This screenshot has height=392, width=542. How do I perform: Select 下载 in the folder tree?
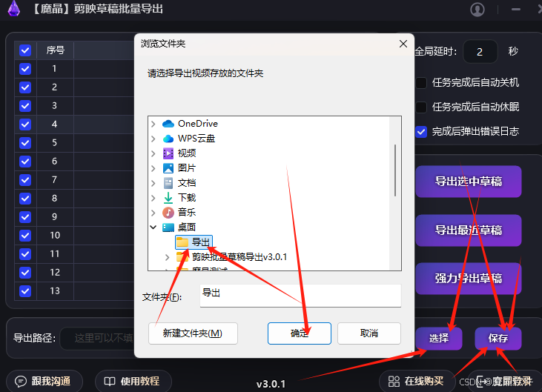[187, 198]
